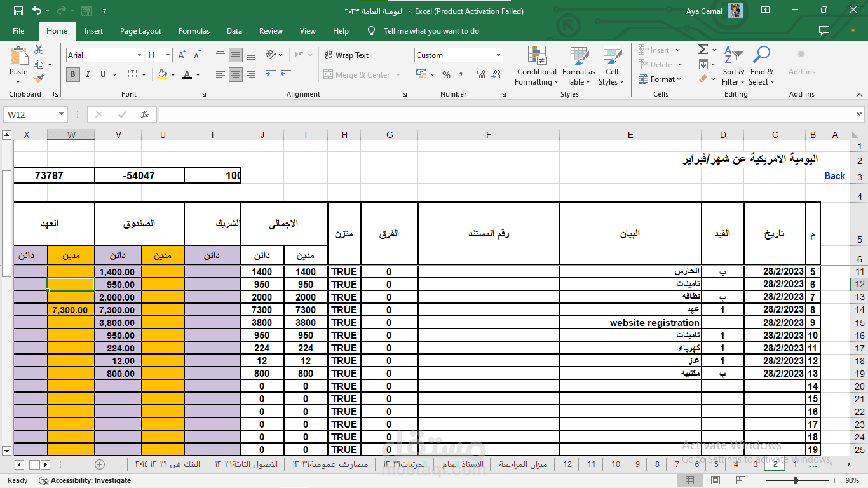Image resolution: width=868 pixels, height=488 pixels.
Task: Toggle italic formatting
Action: (x=87, y=74)
